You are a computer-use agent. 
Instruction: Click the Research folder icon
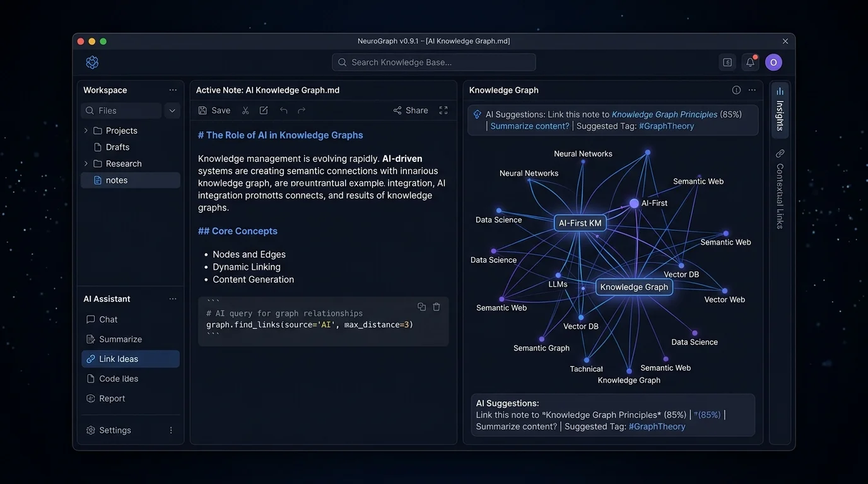tap(98, 163)
